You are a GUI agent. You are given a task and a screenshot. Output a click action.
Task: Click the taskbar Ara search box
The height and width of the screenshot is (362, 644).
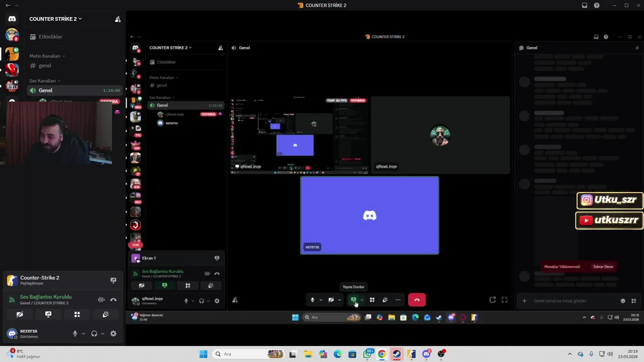249,354
